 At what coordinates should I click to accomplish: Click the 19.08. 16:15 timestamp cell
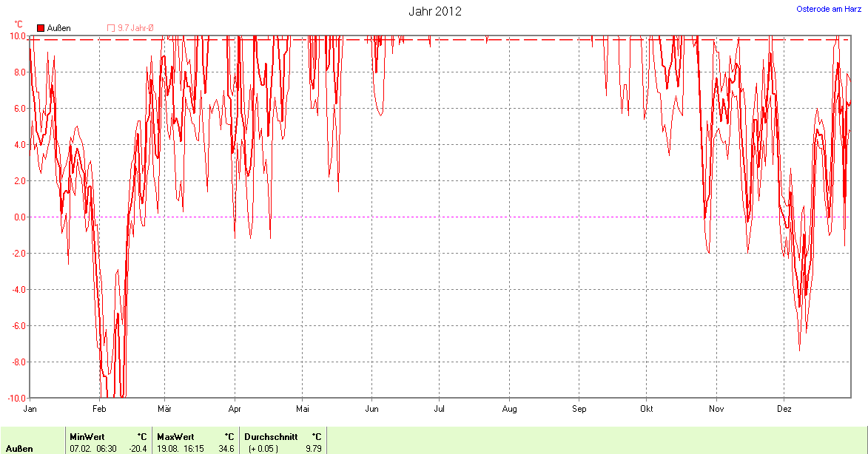[181, 449]
